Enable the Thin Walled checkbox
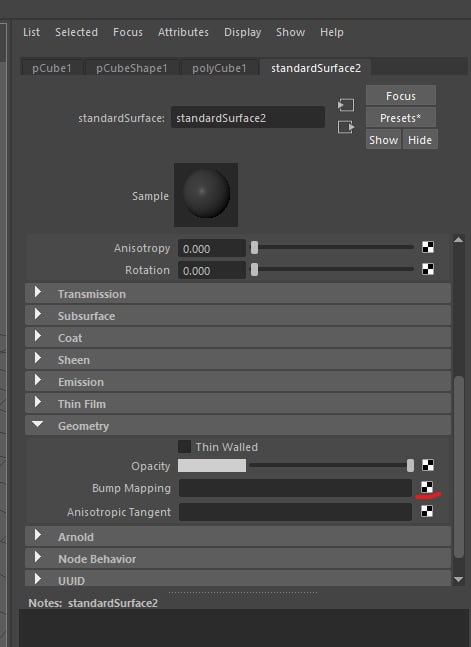This screenshot has height=647, width=471. [184, 446]
